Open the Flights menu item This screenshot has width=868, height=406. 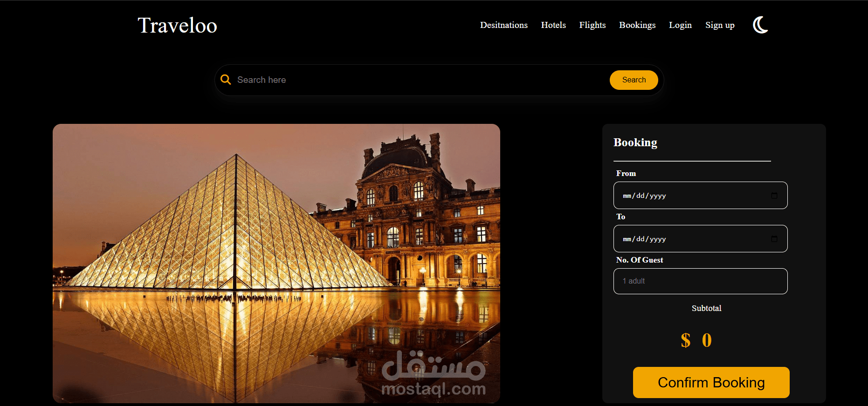592,25
